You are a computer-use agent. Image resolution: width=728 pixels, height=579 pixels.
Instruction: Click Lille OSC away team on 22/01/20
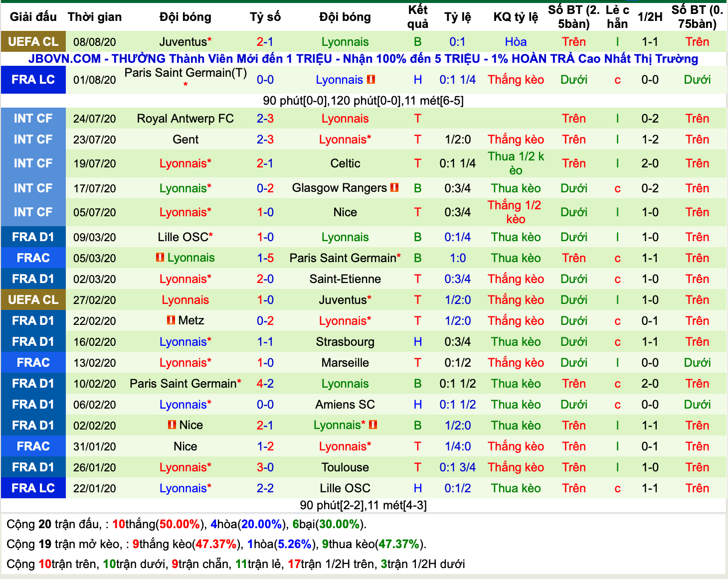[x=345, y=488]
